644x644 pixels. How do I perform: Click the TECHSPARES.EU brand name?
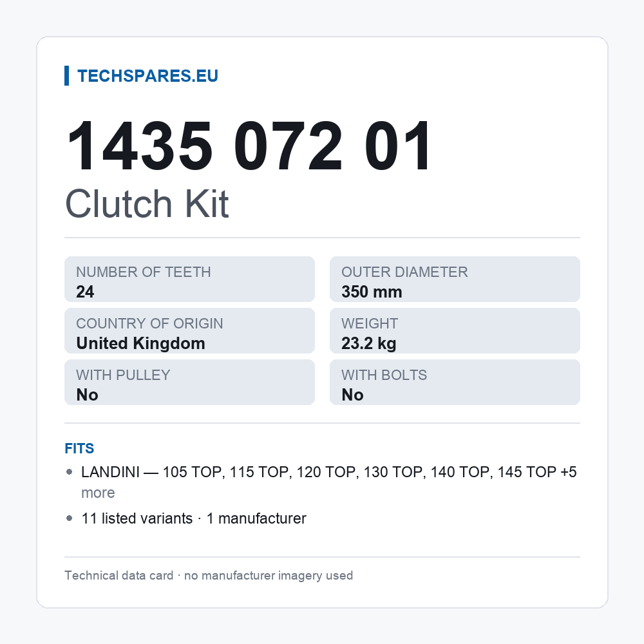coord(147,76)
